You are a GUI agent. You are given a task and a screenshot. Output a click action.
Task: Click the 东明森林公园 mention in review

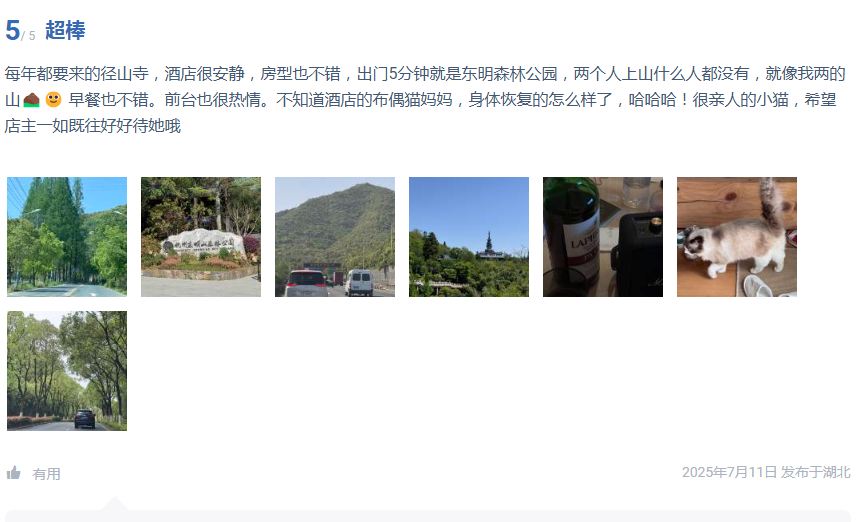click(x=510, y=73)
